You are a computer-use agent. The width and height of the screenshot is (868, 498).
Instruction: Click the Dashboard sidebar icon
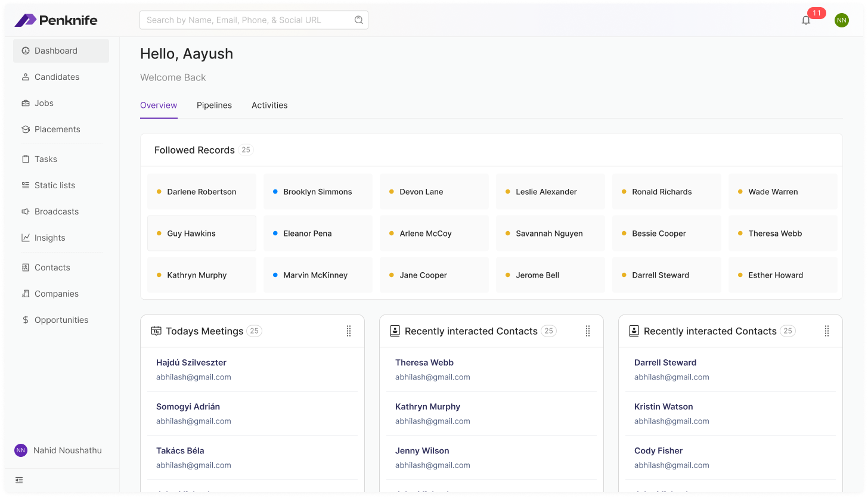coord(26,51)
